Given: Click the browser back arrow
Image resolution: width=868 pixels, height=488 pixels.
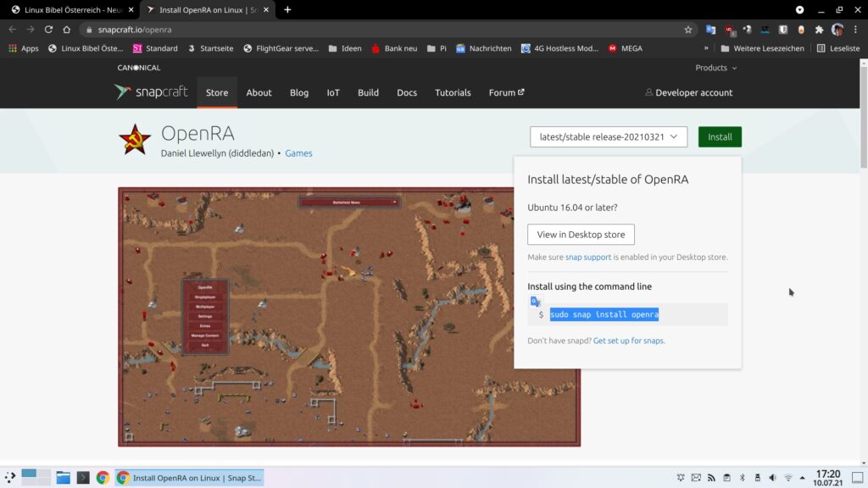Looking at the screenshot, I should click(12, 30).
